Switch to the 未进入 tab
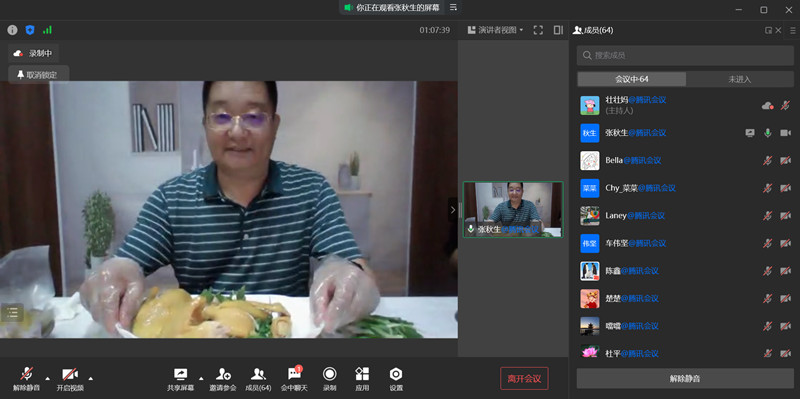Viewport: 800px width, 399px height. [740, 79]
